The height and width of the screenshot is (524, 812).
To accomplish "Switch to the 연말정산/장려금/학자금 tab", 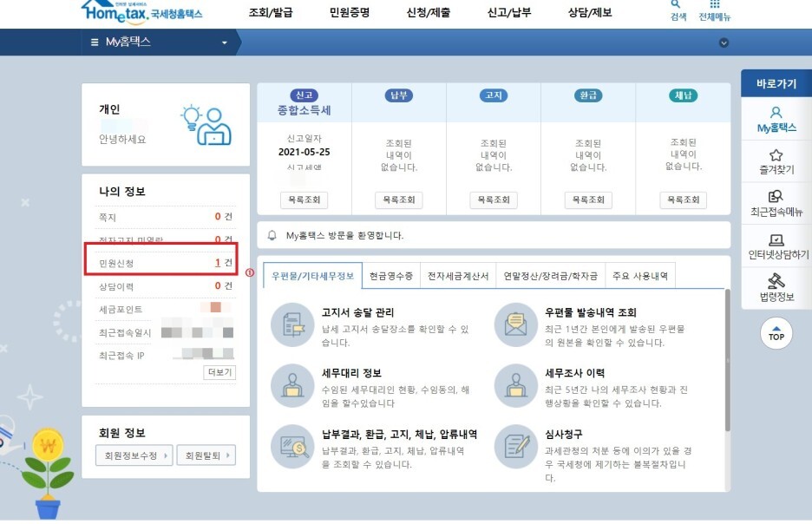I will (551, 276).
